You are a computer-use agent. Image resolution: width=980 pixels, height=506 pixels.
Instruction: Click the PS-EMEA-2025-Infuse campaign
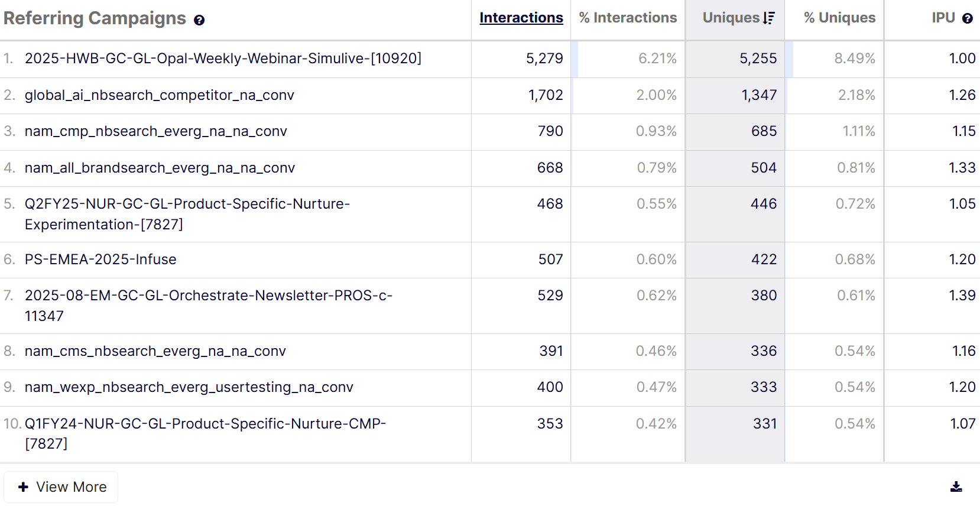[100, 260]
